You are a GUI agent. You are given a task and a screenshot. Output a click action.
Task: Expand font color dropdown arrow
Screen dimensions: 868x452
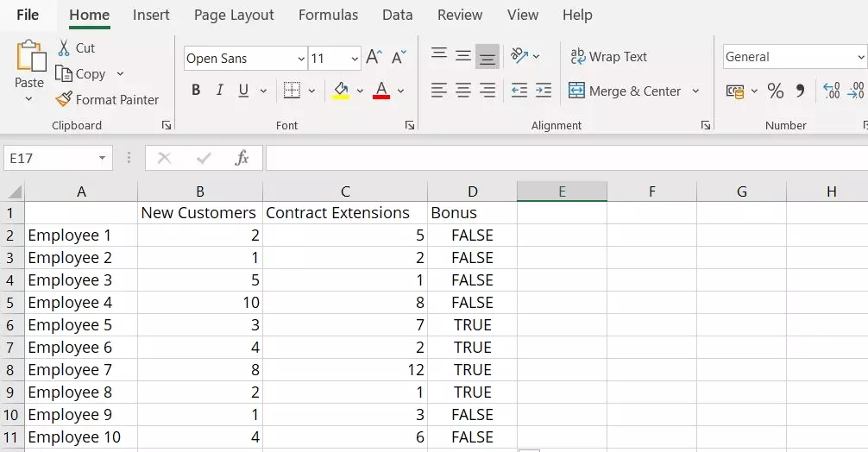(x=400, y=91)
